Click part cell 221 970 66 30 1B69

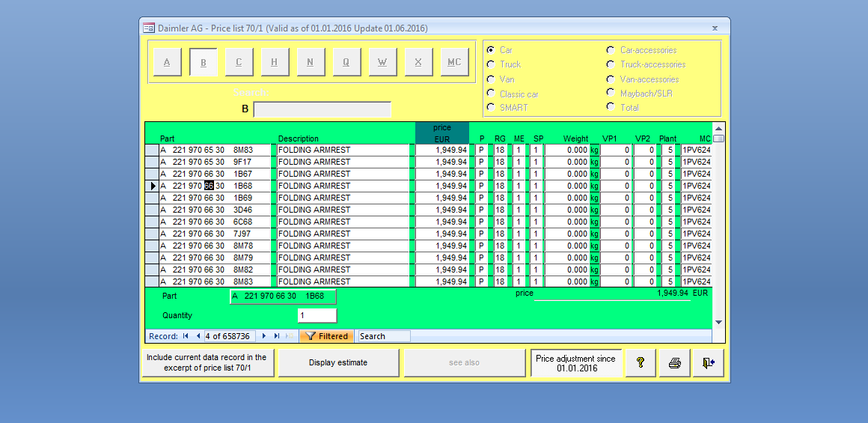coord(215,198)
